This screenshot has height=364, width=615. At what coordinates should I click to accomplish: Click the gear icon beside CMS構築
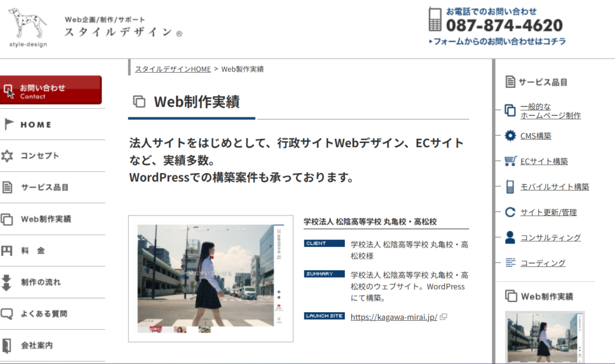point(510,136)
